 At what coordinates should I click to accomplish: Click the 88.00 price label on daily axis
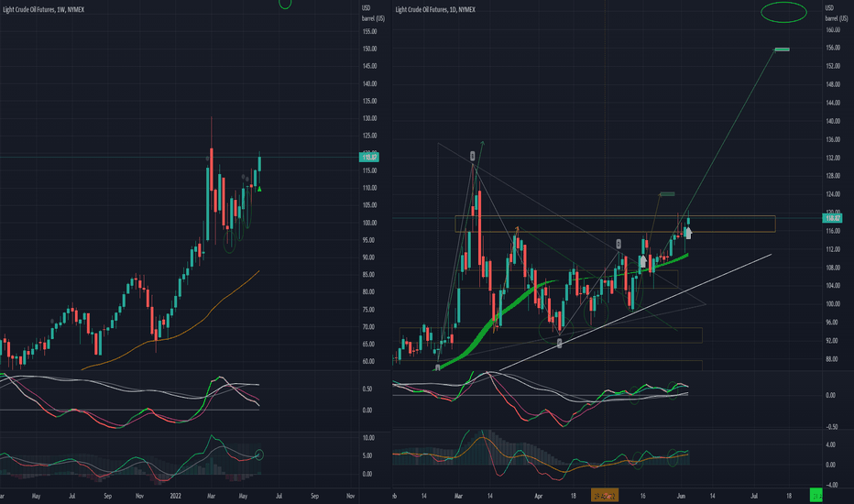point(832,359)
